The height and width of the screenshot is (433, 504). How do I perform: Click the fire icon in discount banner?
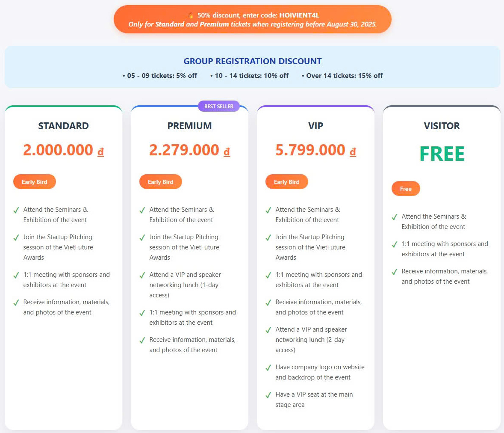pos(191,15)
